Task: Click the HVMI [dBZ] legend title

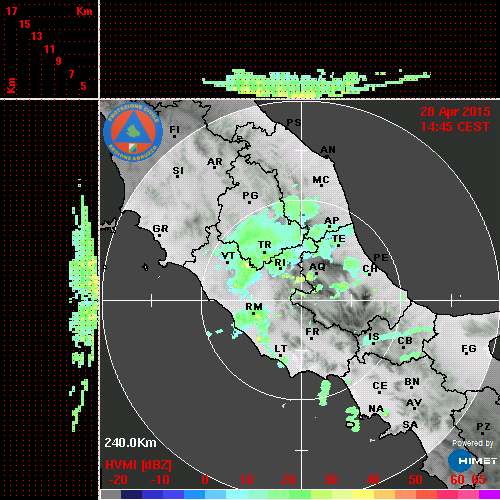Action: pyautogui.click(x=138, y=465)
